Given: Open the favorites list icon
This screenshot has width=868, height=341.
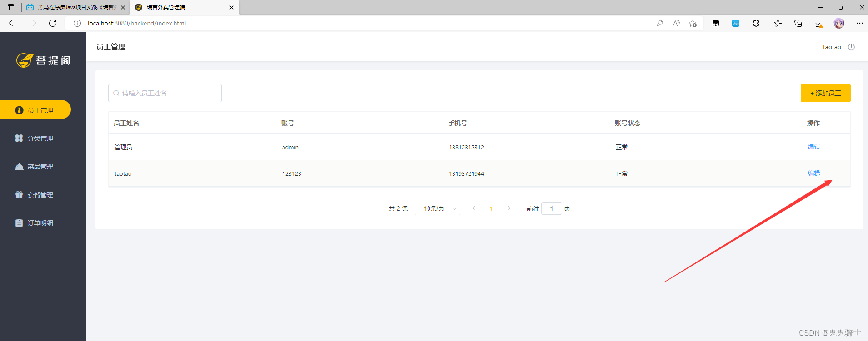Looking at the screenshot, I should [x=778, y=23].
